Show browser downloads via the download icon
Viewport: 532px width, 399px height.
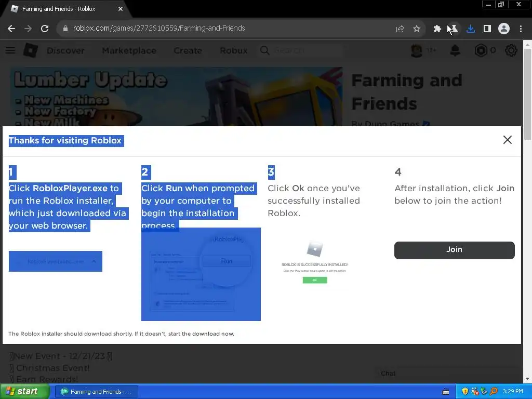471,29
